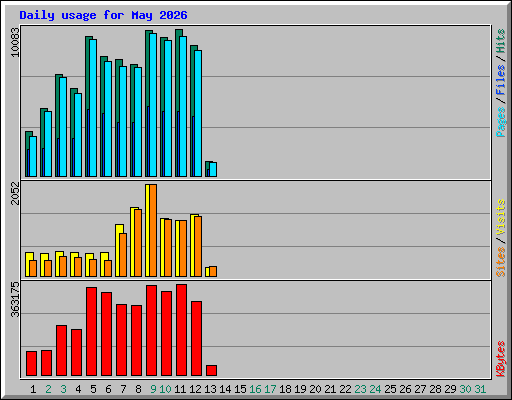Click day 9 on the date axis
The image size is (512, 400).
pyautogui.click(x=153, y=389)
